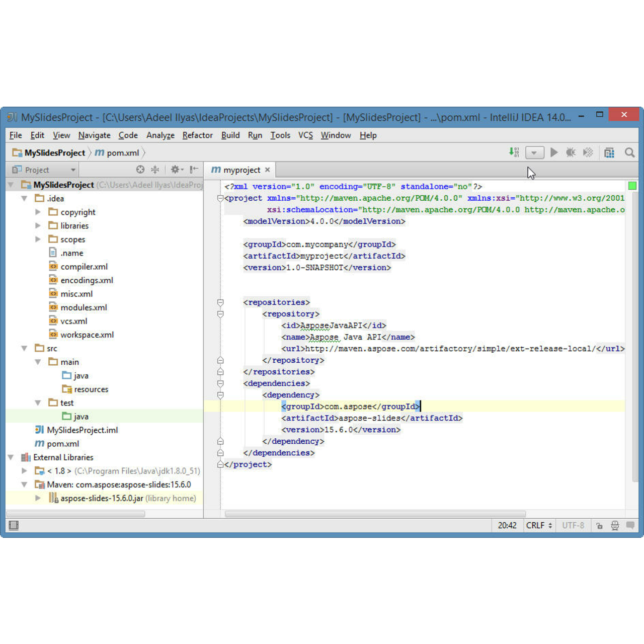
Task: Start the debugger
Action: click(x=571, y=152)
